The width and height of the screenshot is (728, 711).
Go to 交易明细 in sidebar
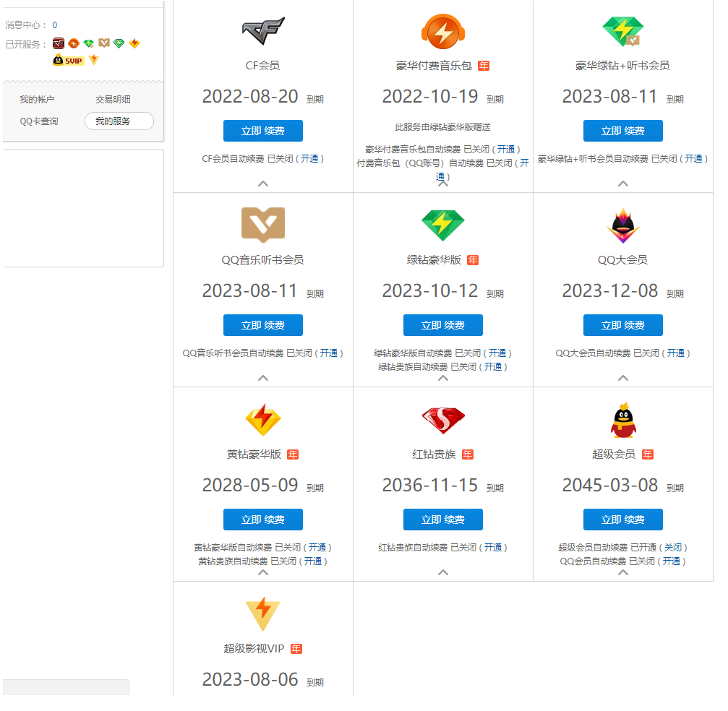click(113, 100)
